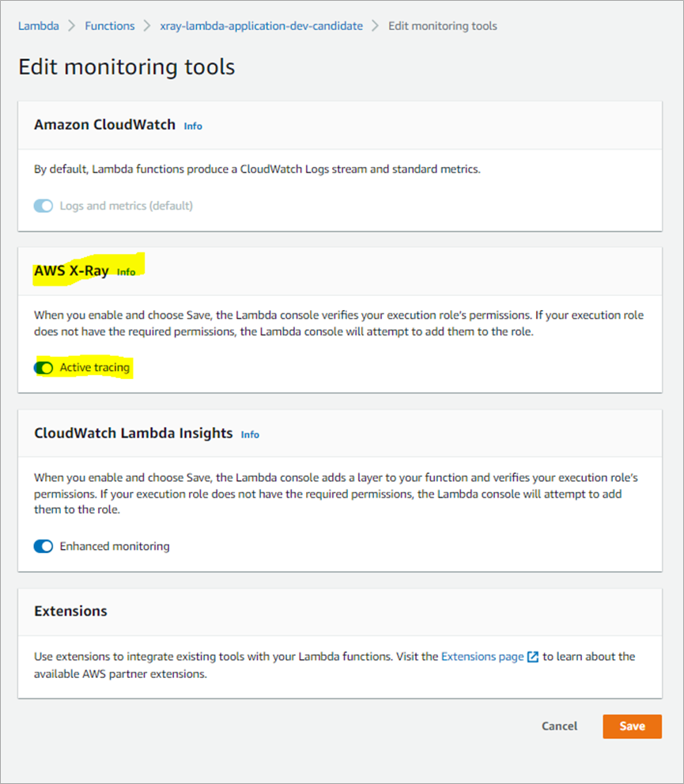Click the Logs and metrics (default) toggle

click(x=43, y=206)
